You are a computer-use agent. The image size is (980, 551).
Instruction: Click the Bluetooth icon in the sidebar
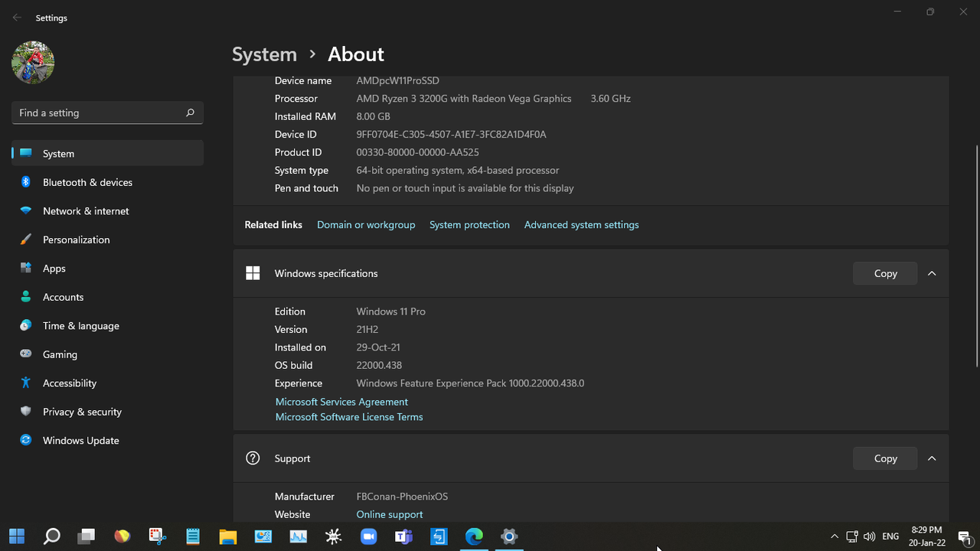click(x=25, y=182)
